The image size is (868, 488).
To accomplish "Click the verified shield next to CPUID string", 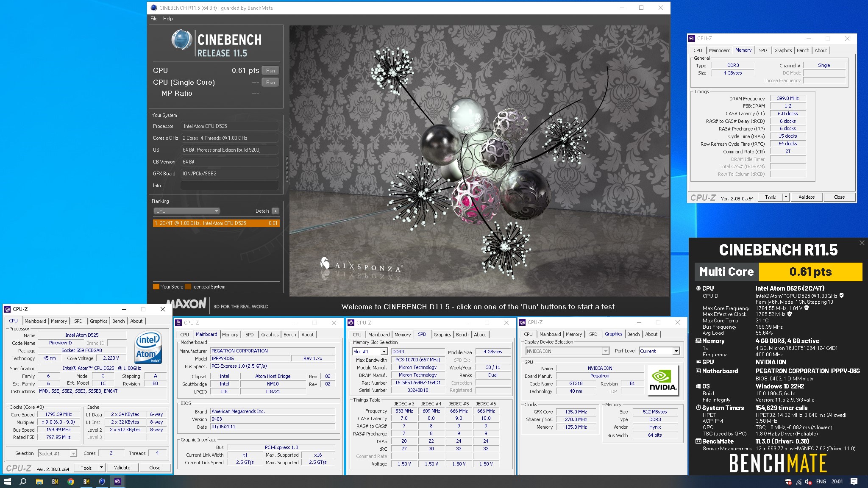I will coord(842,296).
